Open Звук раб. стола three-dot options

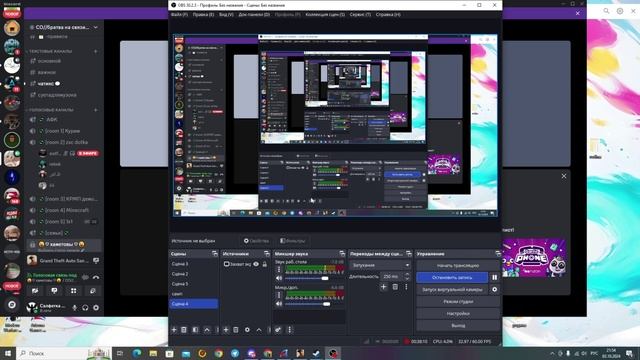(x=279, y=269)
